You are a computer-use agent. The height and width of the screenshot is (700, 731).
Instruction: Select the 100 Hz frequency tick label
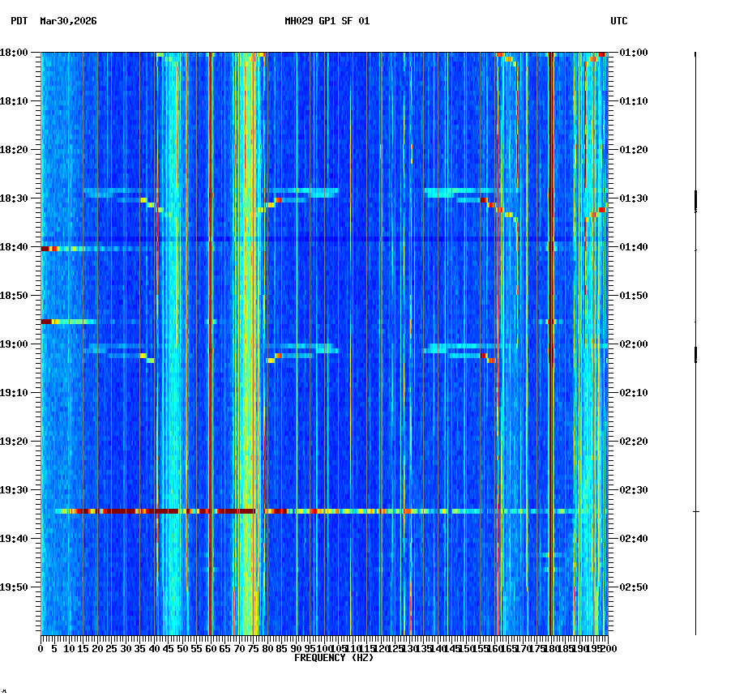coord(324,648)
